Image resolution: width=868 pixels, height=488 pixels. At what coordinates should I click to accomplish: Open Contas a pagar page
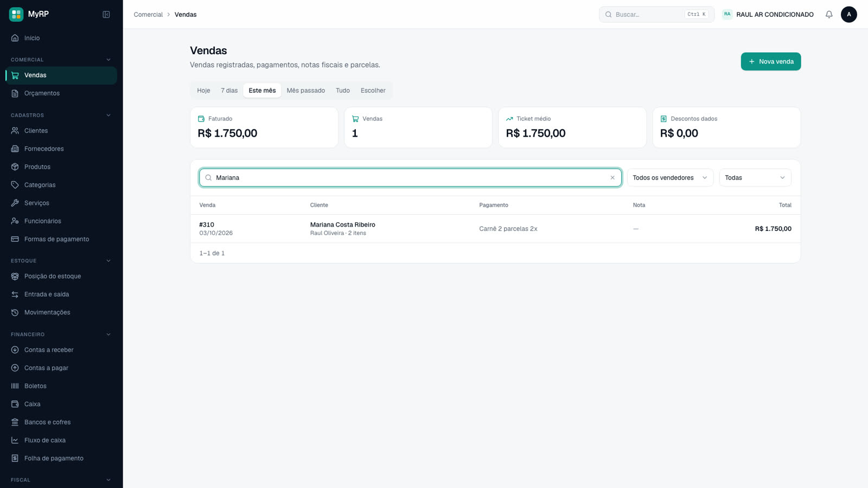pos(61,368)
